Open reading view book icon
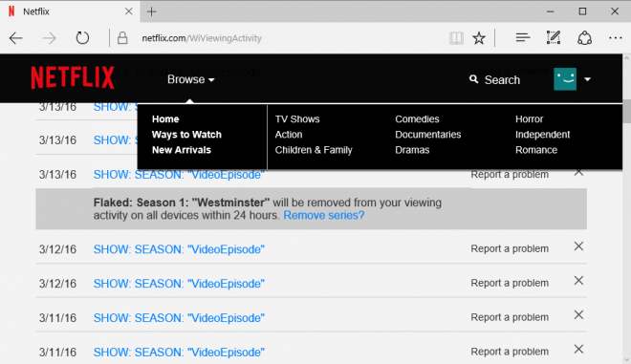Image resolution: width=631 pixels, height=364 pixels. 456,38
